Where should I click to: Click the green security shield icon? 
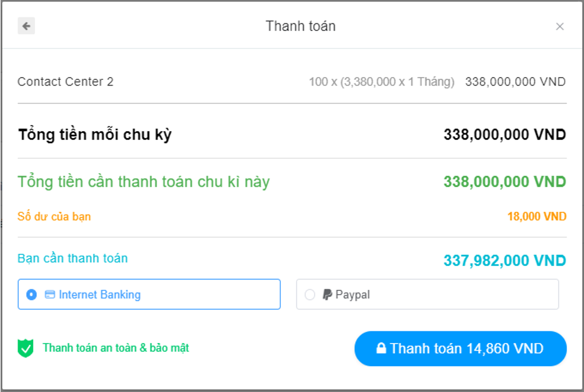click(x=26, y=348)
